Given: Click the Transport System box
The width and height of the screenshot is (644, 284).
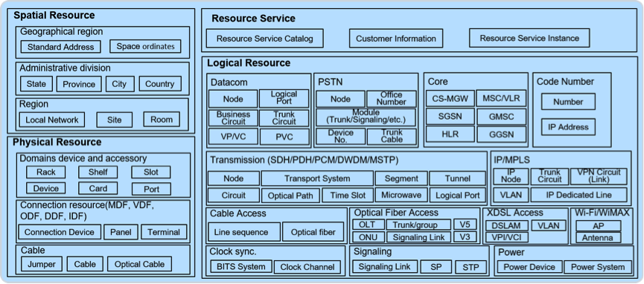Looking at the screenshot, I should coord(317,178).
